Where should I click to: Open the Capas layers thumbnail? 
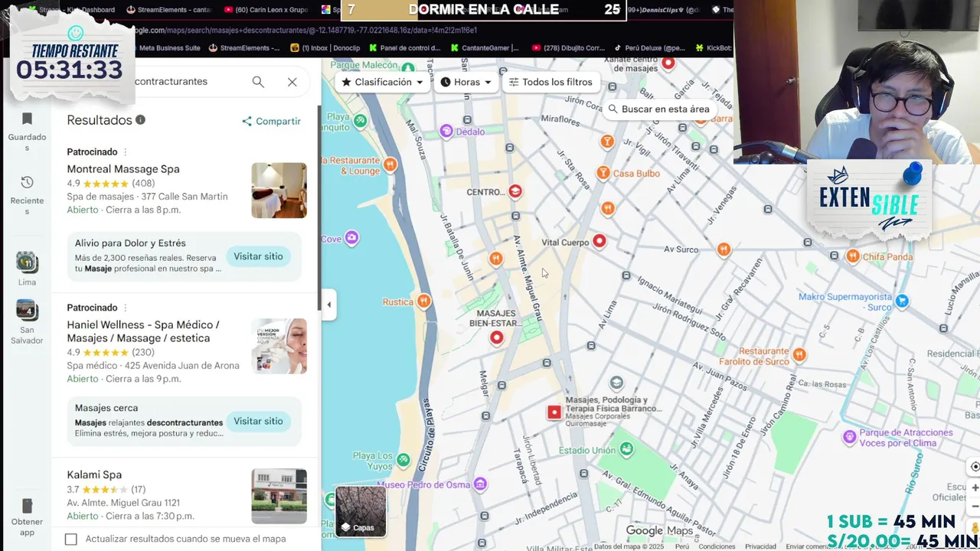click(x=361, y=510)
